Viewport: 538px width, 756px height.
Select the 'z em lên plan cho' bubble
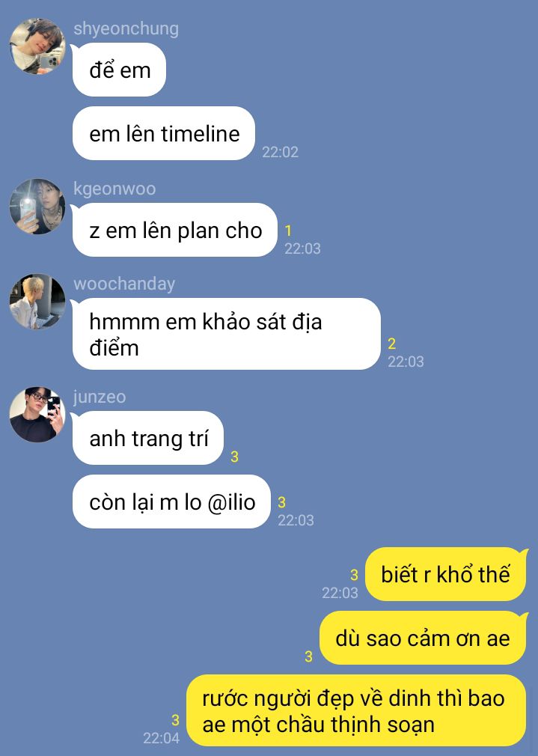tap(174, 230)
